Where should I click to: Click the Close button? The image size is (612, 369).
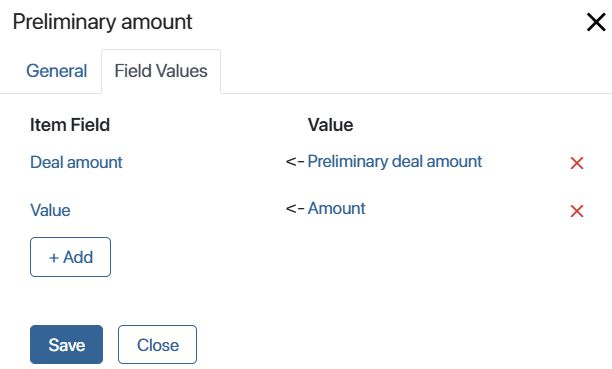pyautogui.click(x=157, y=345)
